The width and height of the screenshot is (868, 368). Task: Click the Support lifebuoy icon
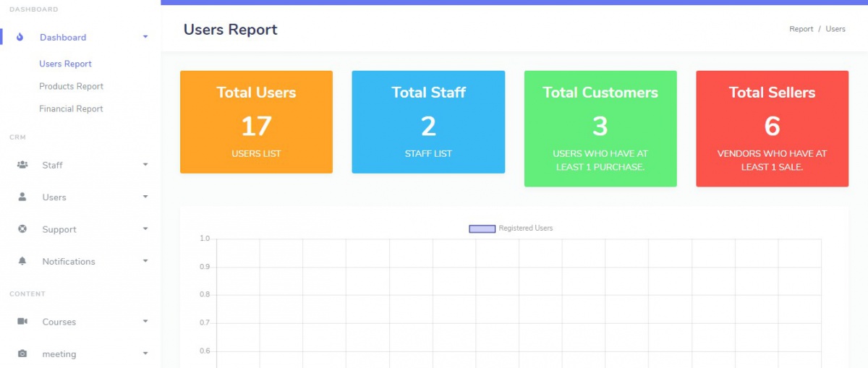coord(22,229)
